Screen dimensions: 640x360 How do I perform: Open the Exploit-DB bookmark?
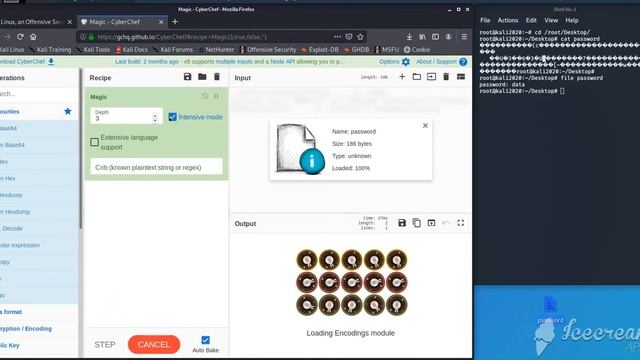(320, 50)
